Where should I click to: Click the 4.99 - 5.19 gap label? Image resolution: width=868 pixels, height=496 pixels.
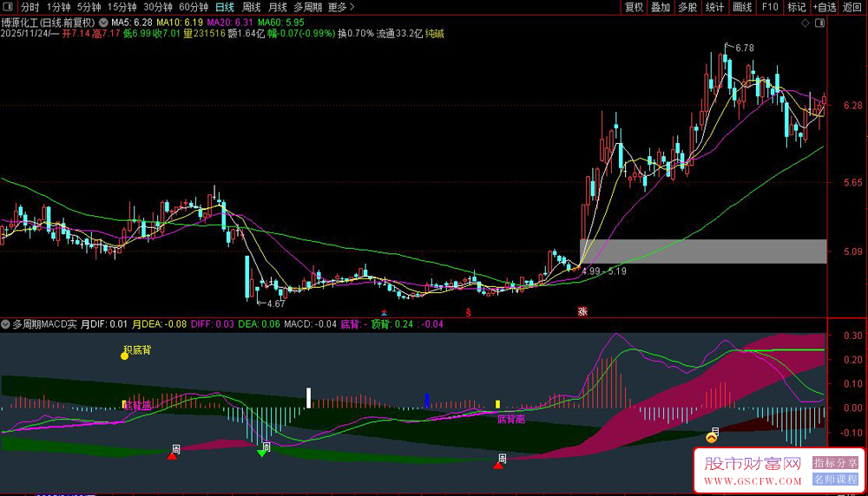click(x=604, y=271)
